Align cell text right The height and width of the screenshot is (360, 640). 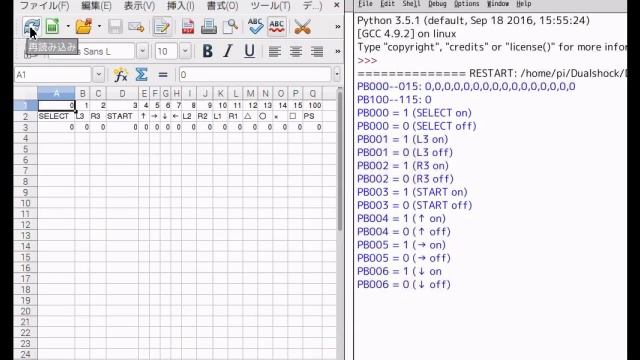coord(317,51)
